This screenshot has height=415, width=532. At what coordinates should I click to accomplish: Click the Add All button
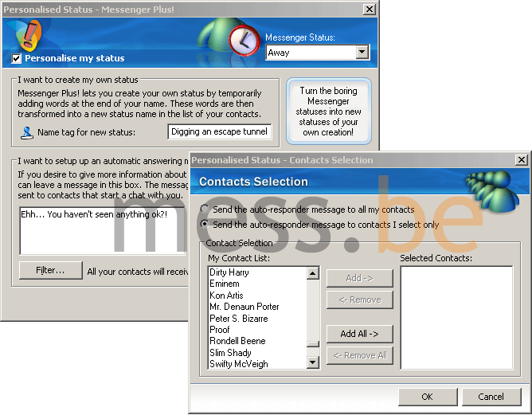click(359, 334)
